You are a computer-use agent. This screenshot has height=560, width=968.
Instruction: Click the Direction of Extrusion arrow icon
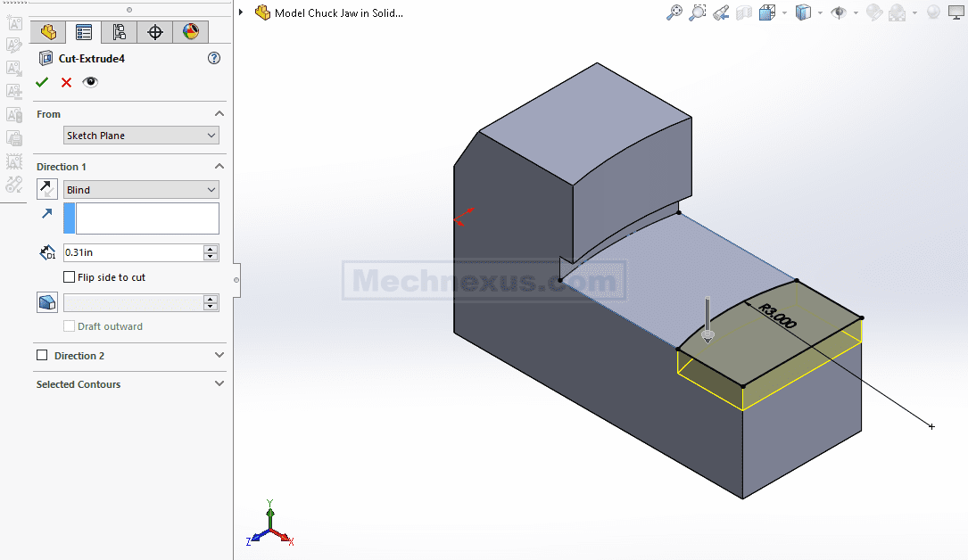coord(47,213)
